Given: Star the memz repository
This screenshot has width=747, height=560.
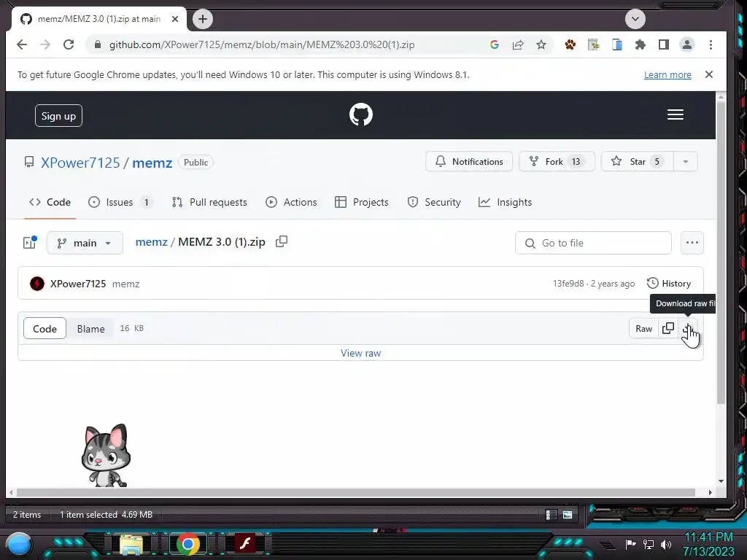Looking at the screenshot, I should point(638,161).
